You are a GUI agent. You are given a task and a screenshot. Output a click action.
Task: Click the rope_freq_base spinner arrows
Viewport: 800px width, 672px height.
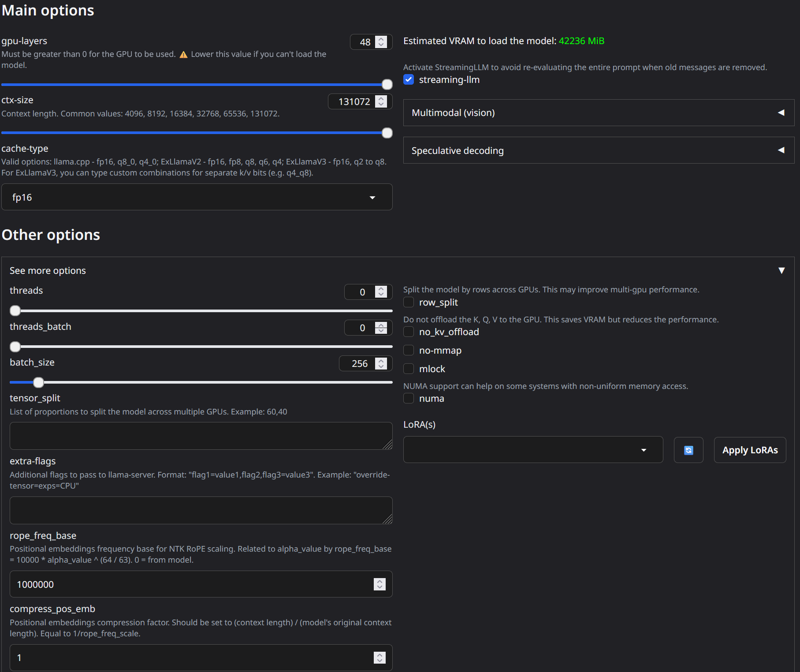[380, 584]
